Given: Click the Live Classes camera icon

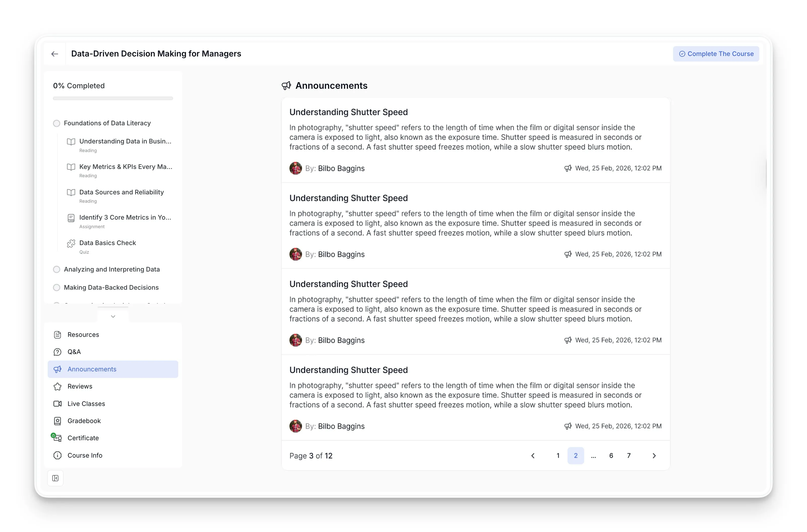Looking at the screenshot, I should (57, 404).
